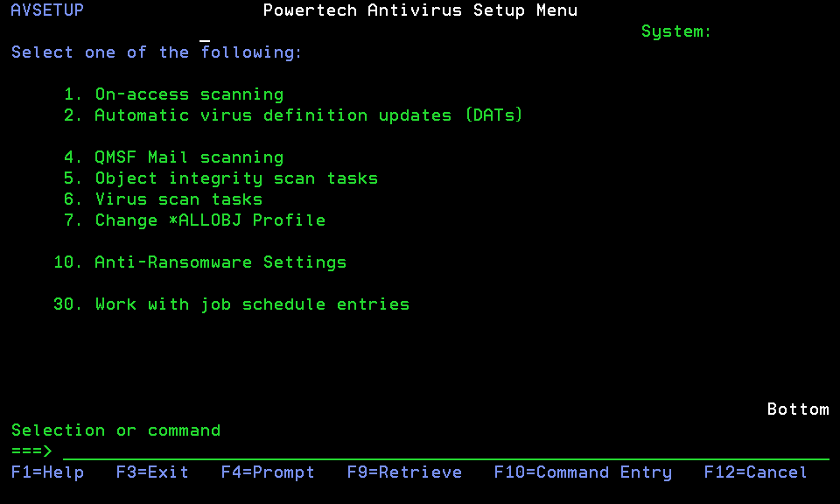Click F12=Cancel function key
Image resolution: width=840 pixels, height=504 pixels.
click(x=755, y=472)
